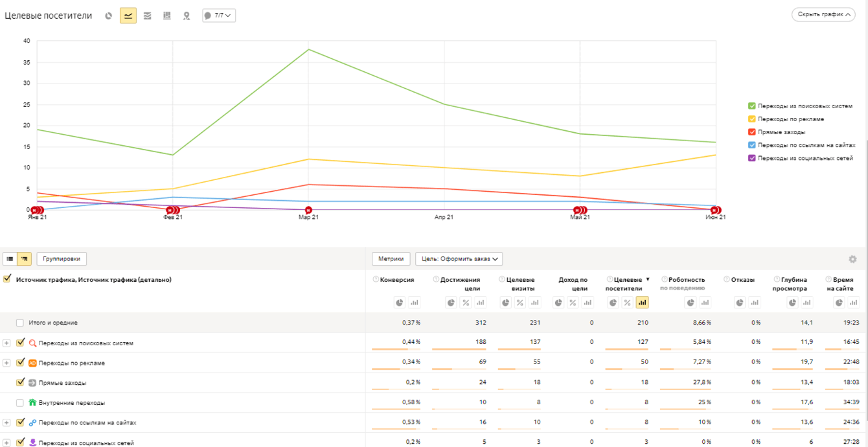Toggle Прямые заходы red legend swatch
The height and width of the screenshot is (447, 868).
click(x=752, y=132)
